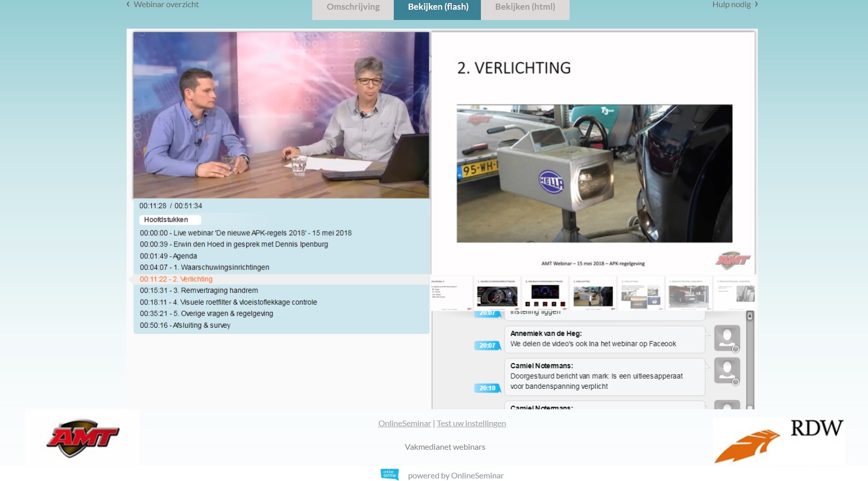868x481 pixels.
Task: Open the 'Test uw instellingen' link
Action: (x=471, y=423)
